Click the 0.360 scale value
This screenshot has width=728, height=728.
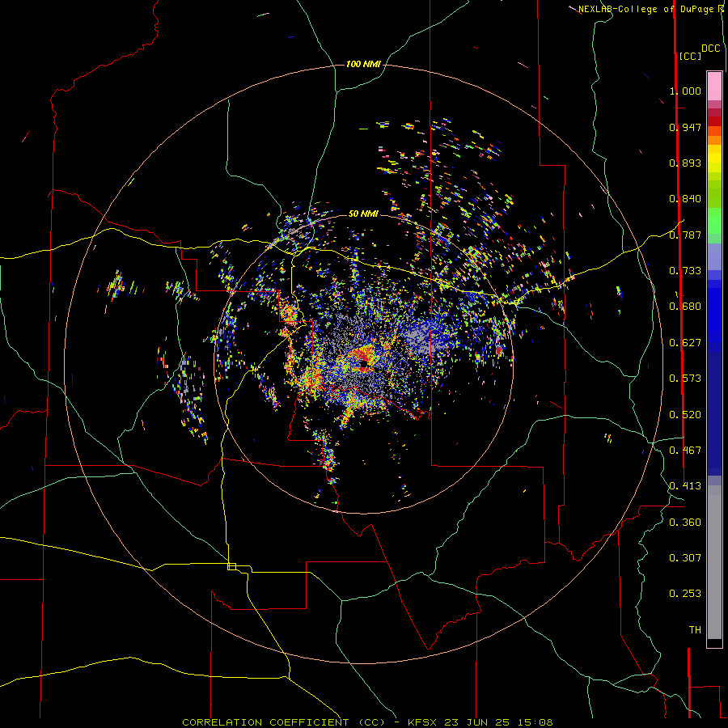pos(685,523)
